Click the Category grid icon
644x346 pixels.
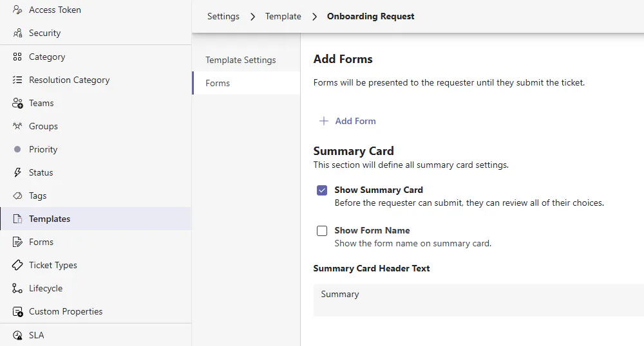click(x=17, y=57)
